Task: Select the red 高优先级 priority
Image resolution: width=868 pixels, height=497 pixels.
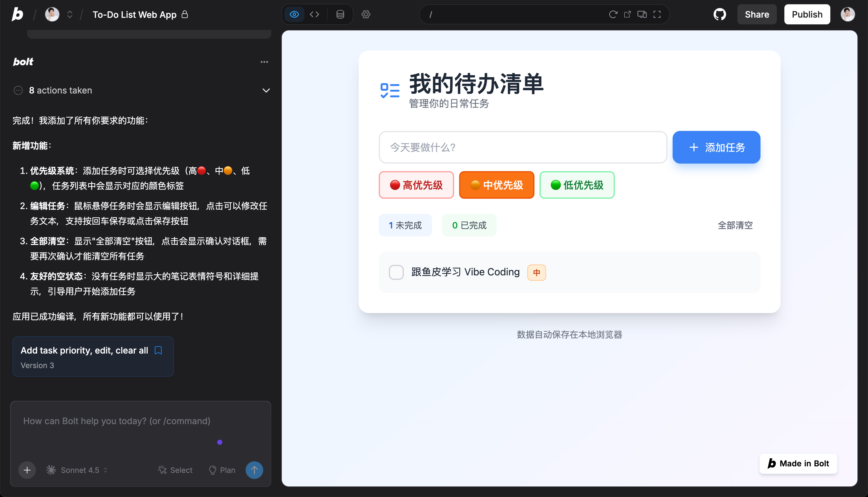Action: pos(416,185)
